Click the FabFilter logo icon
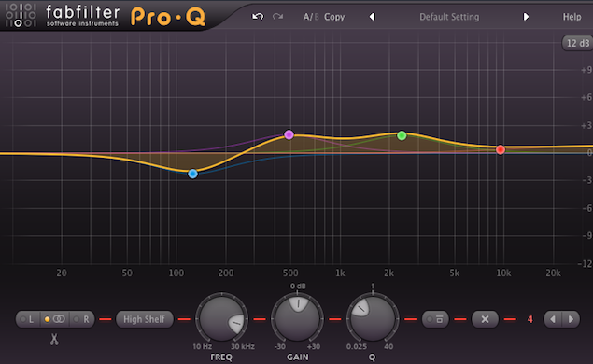Viewport: 593px width, 364px height. 21,15
